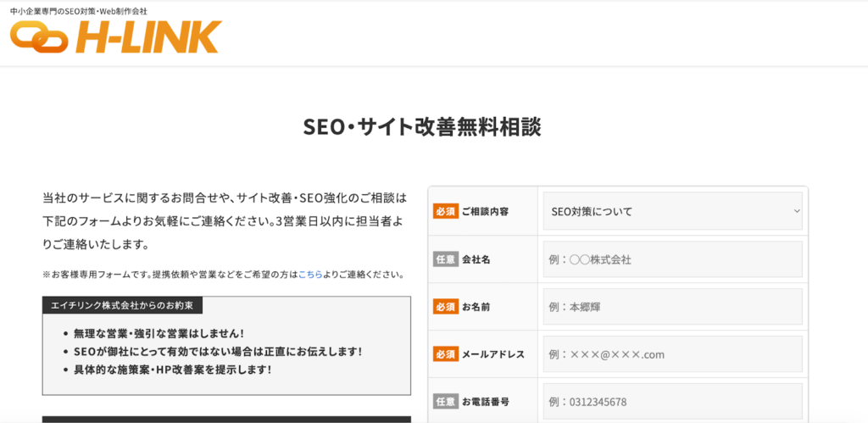868x423 pixels.
Task: Focus the お電話番号 phone number field
Action: click(672, 402)
